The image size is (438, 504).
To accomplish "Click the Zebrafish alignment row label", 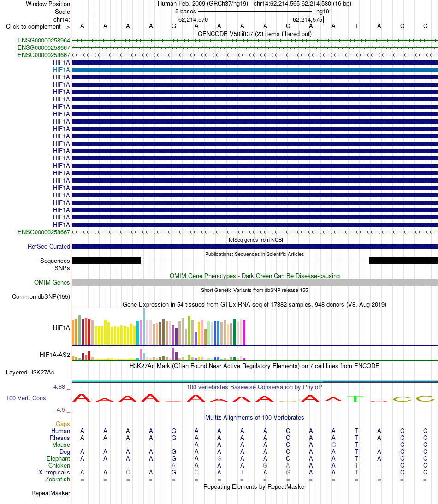I will pos(58,479).
